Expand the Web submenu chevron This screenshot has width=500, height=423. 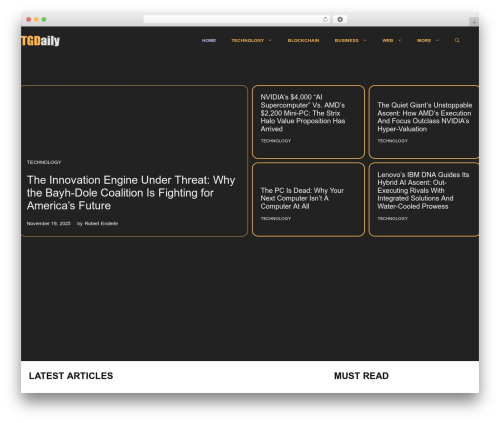pos(399,40)
